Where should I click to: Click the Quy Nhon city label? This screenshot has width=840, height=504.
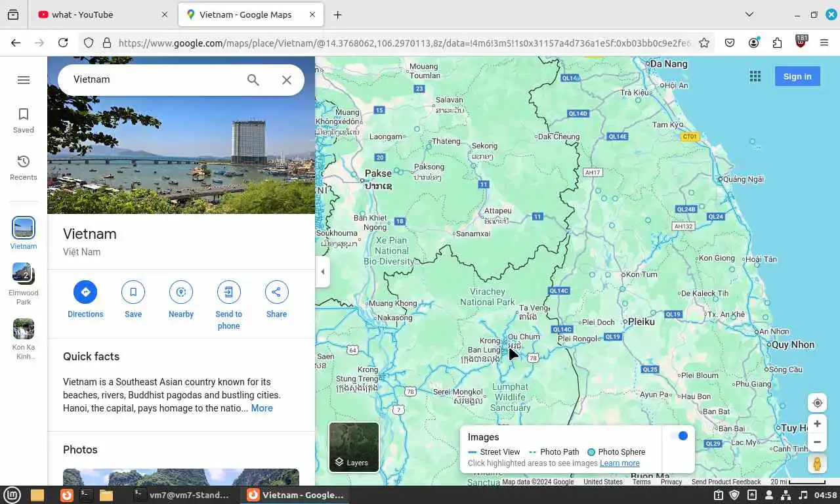point(793,345)
